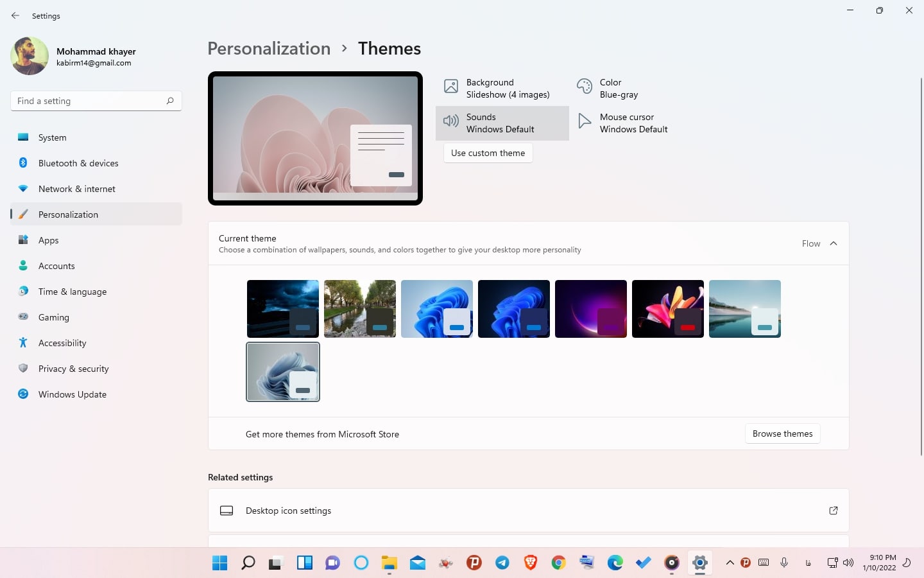Go to Accessibility settings in sidebar
The height and width of the screenshot is (578, 924).
[62, 343]
